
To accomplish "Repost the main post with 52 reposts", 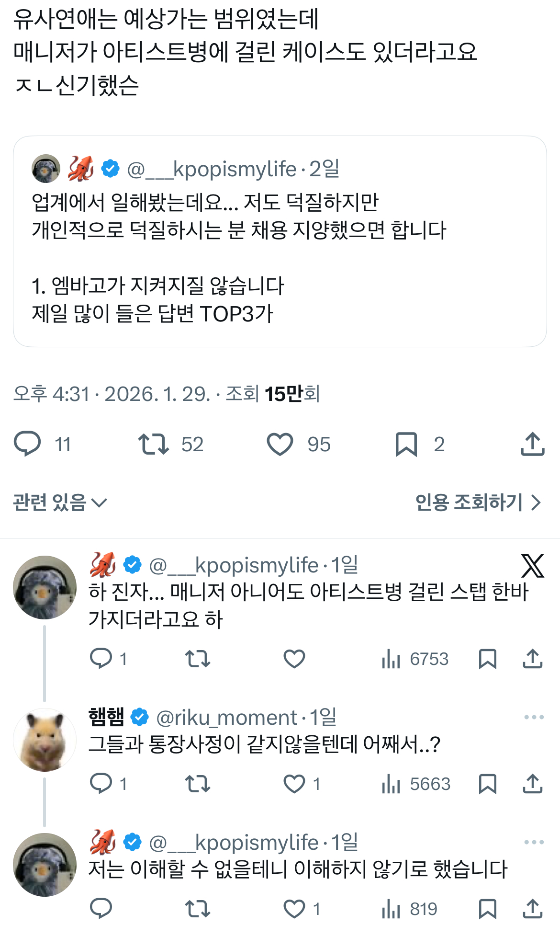I will 153,444.
